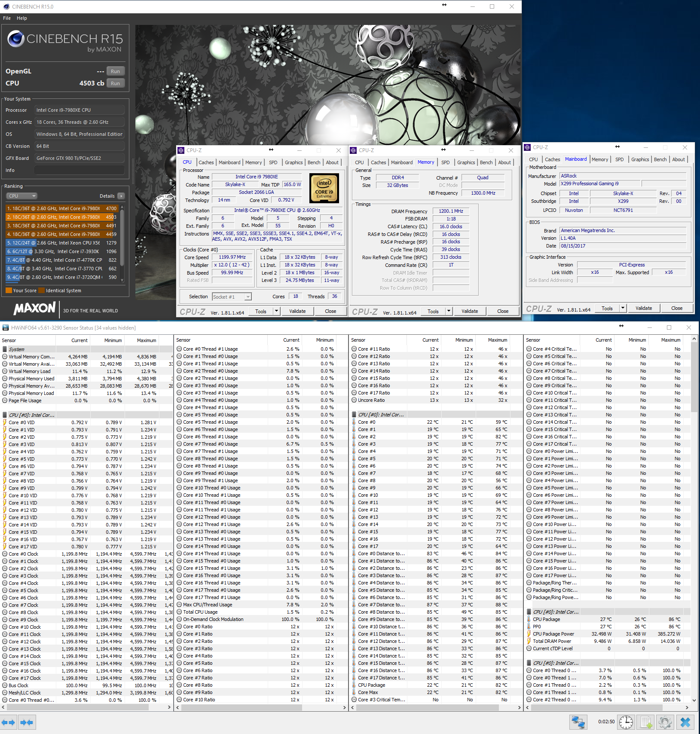The height and width of the screenshot is (734, 700).
Task: Click the Intel Core i9 Extreme logo
Action: pos(324,188)
